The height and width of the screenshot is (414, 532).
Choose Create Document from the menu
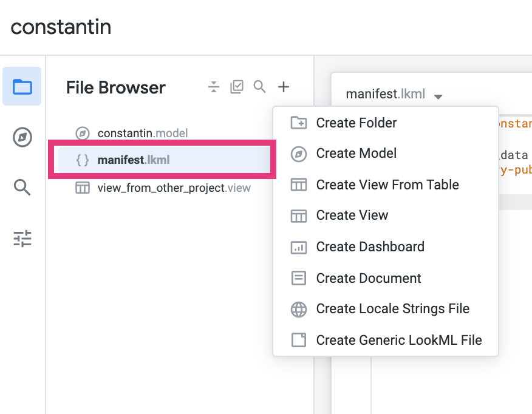[386, 279]
